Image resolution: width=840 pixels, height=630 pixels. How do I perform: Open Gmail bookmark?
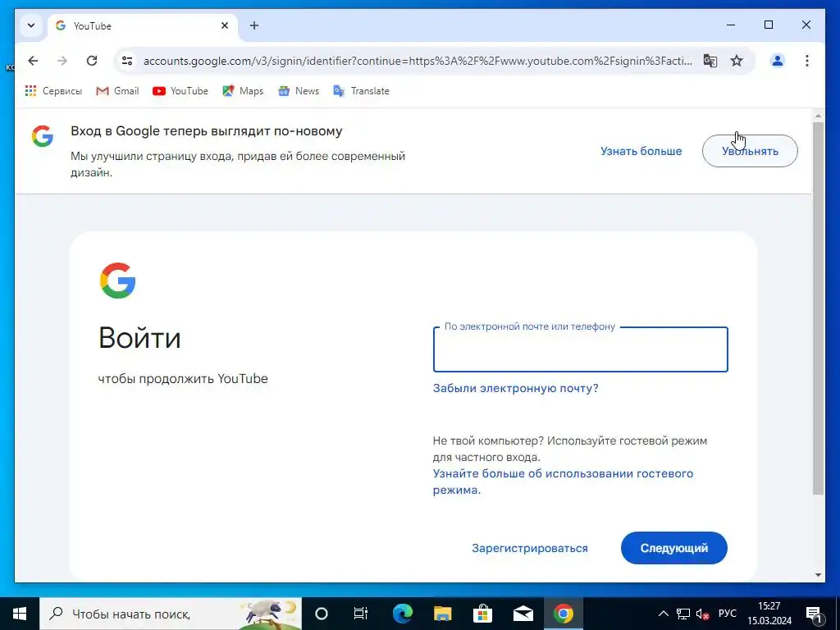[117, 91]
